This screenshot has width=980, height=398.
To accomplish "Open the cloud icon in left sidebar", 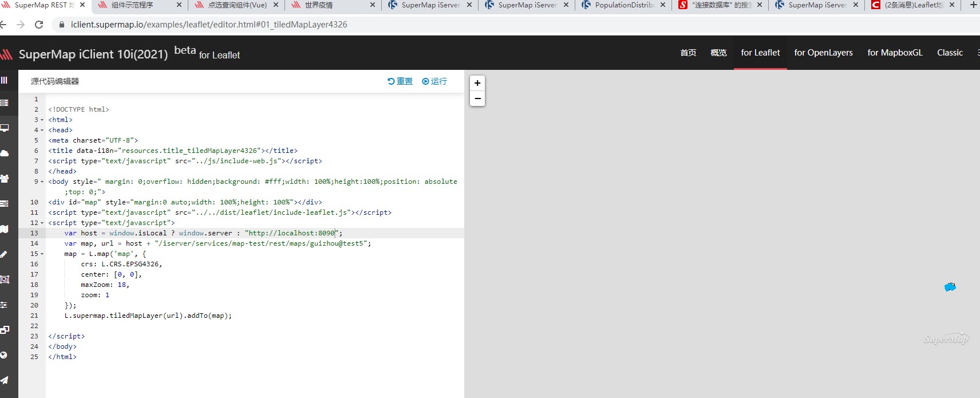I will tap(5, 153).
